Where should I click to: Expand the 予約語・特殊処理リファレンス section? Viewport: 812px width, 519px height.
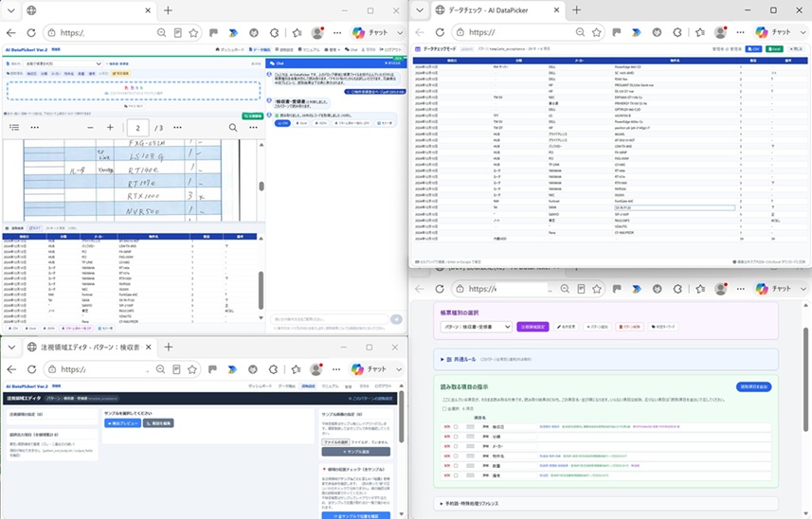[605, 504]
